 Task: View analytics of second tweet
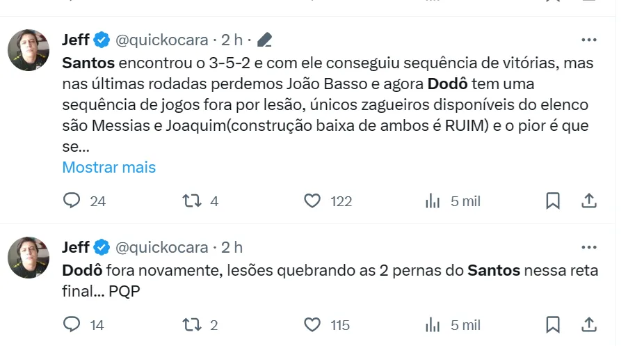click(x=433, y=325)
